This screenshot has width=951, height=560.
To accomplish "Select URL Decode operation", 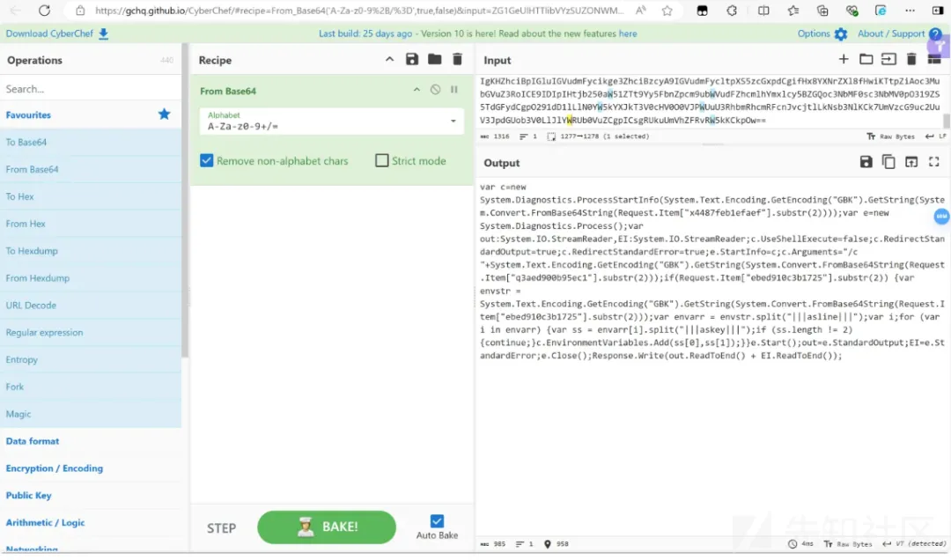I will pos(91,306).
